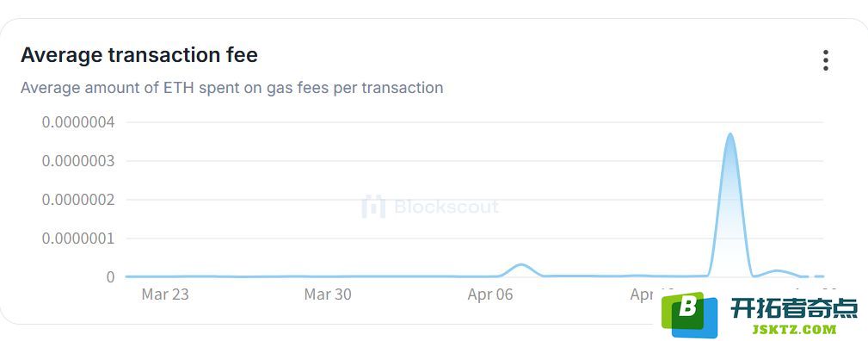Click the Apr 06 axis label
This screenshot has height=341, width=868.
(490, 294)
